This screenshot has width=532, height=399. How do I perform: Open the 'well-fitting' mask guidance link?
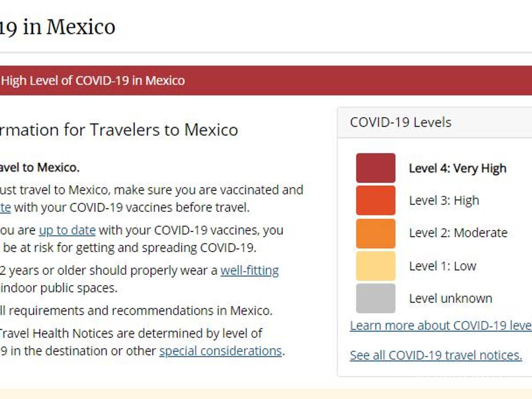pos(250,270)
